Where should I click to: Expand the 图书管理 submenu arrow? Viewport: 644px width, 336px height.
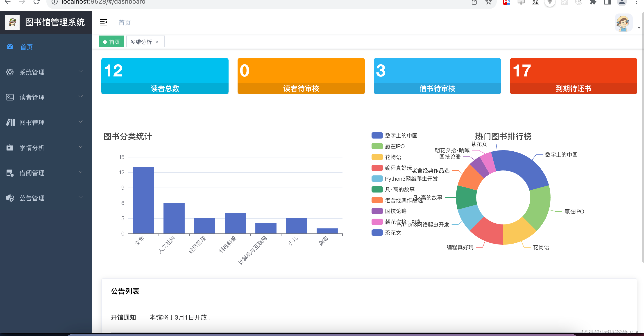(81, 122)
